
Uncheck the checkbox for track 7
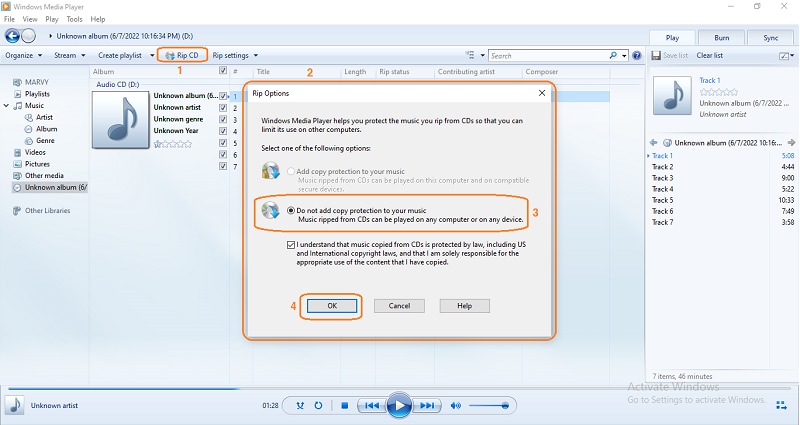pyautogui.click(x=223, y=166)
